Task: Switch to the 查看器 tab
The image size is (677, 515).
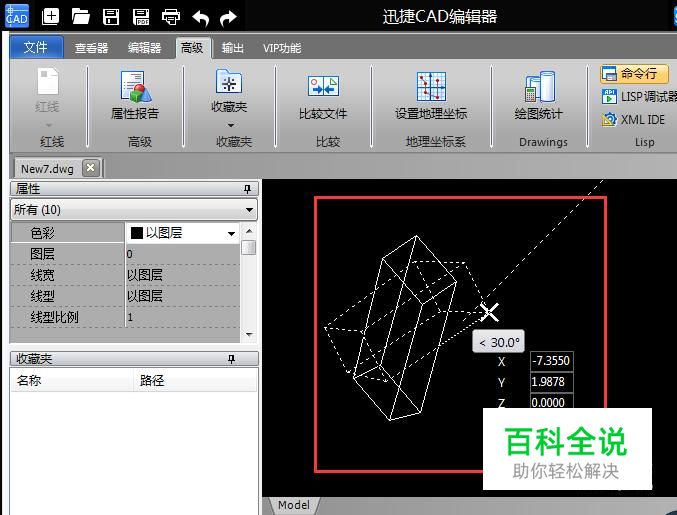Action: [x=91, y=47]
